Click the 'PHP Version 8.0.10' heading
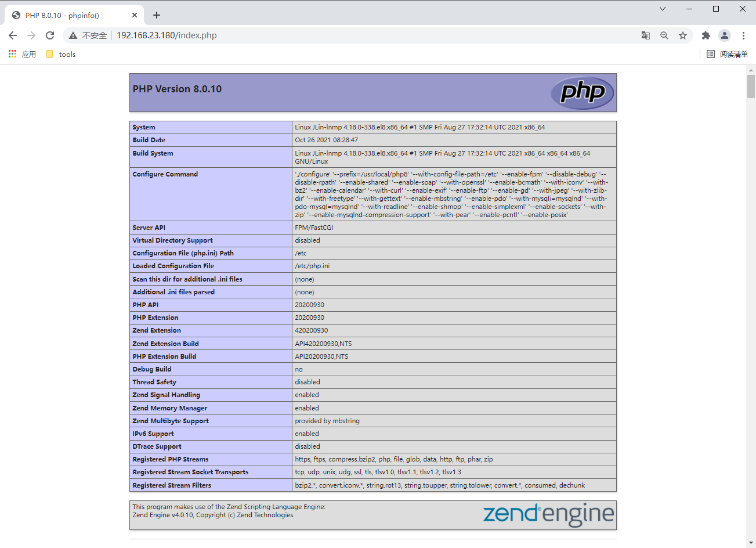 tap(177, 89)
